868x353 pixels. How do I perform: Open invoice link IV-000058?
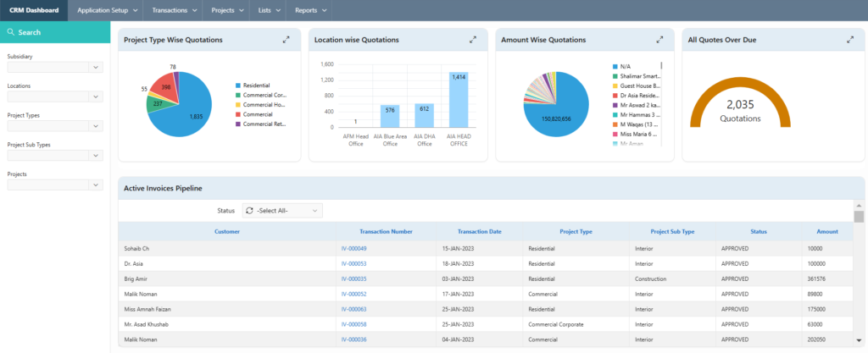(x=353, y=324)
